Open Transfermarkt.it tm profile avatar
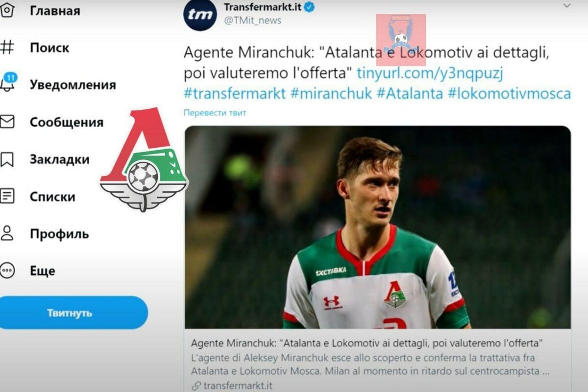Viewport: 588px width, 392px height. [200, 14]
